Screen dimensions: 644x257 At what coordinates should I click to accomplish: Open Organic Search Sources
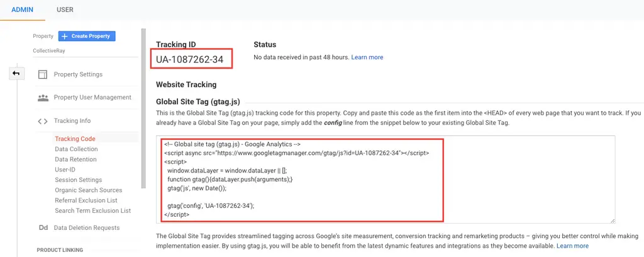(x=88, y=190)
